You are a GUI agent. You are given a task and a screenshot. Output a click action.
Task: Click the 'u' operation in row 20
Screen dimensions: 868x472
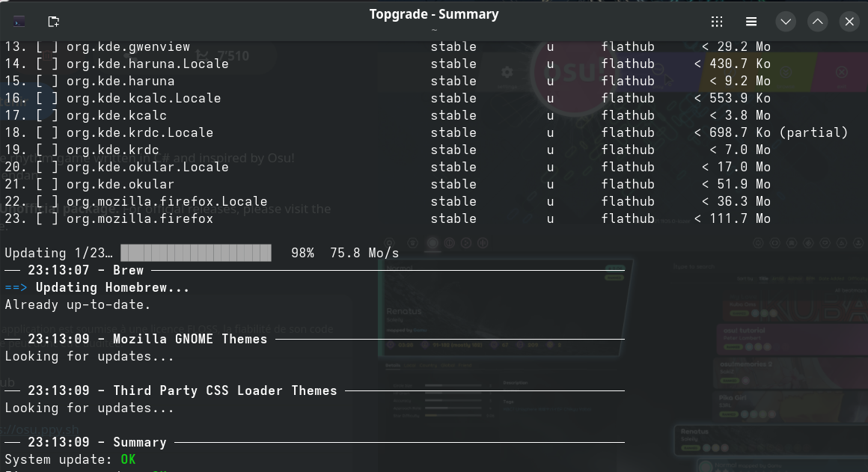(550, 167)
